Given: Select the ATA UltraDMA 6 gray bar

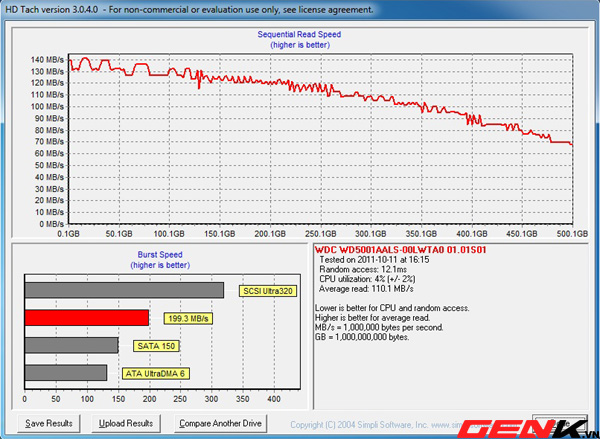Looking at the screenshot, I should click(x=66, y=373).
